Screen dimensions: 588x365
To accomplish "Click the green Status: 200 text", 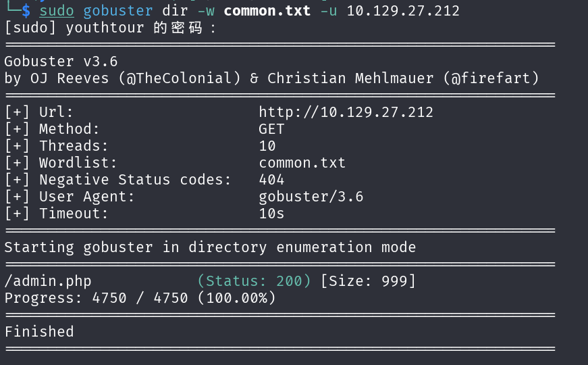I will [x=255, y=281].
